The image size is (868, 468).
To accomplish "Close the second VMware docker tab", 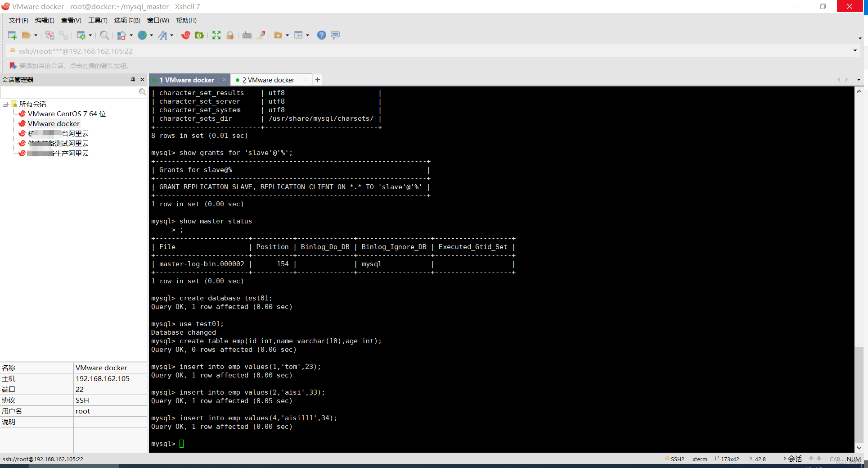I will [x=306, y=80].
